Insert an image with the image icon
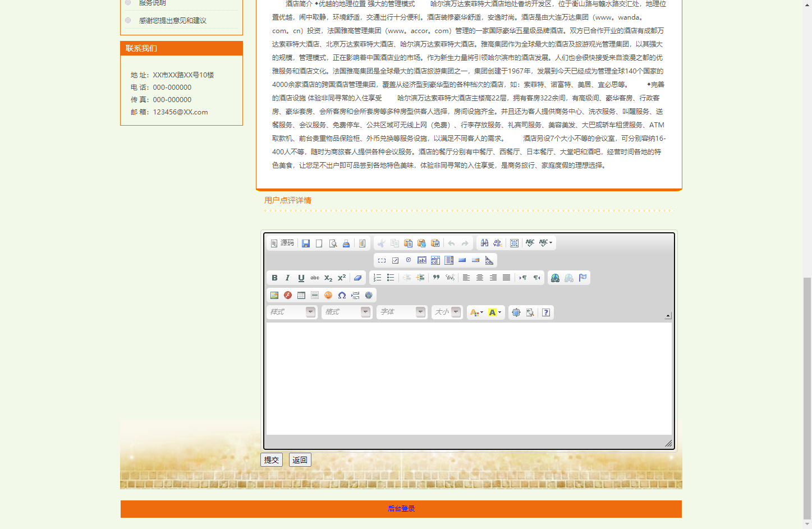812x529 pixels. tap(274, 295)
